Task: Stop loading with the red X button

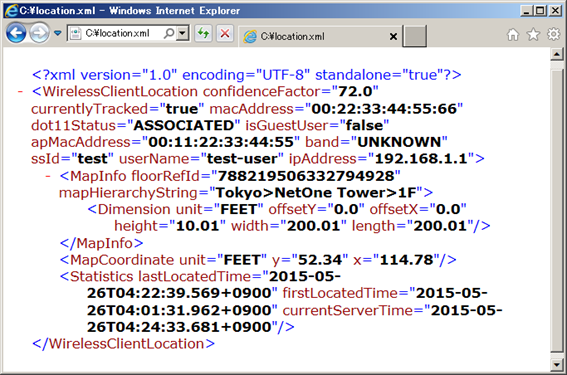Action: click(225, 34)
